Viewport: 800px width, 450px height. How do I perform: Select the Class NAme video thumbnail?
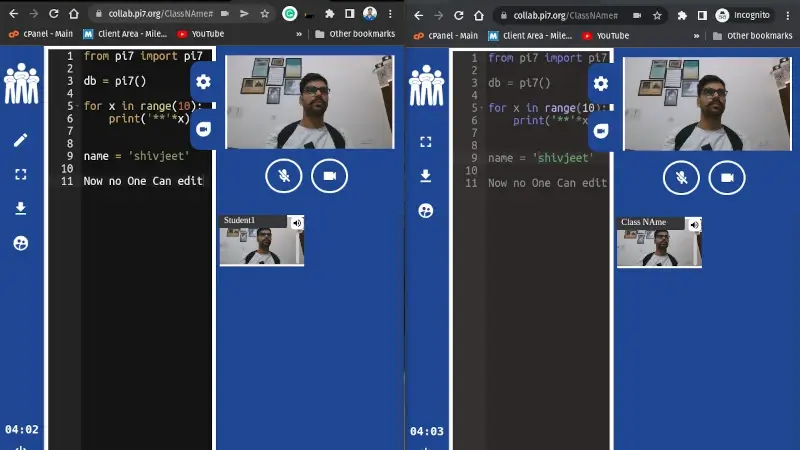point(659,243)
